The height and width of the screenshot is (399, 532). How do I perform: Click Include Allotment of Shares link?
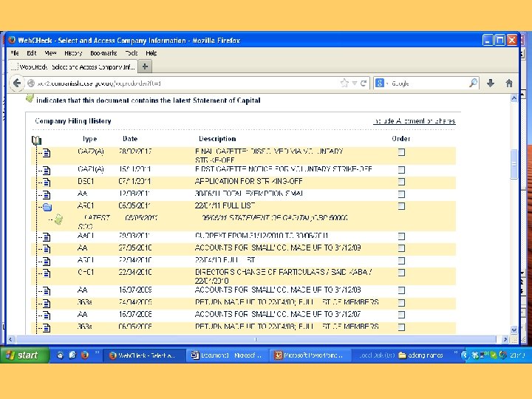(x=415, y=120)
